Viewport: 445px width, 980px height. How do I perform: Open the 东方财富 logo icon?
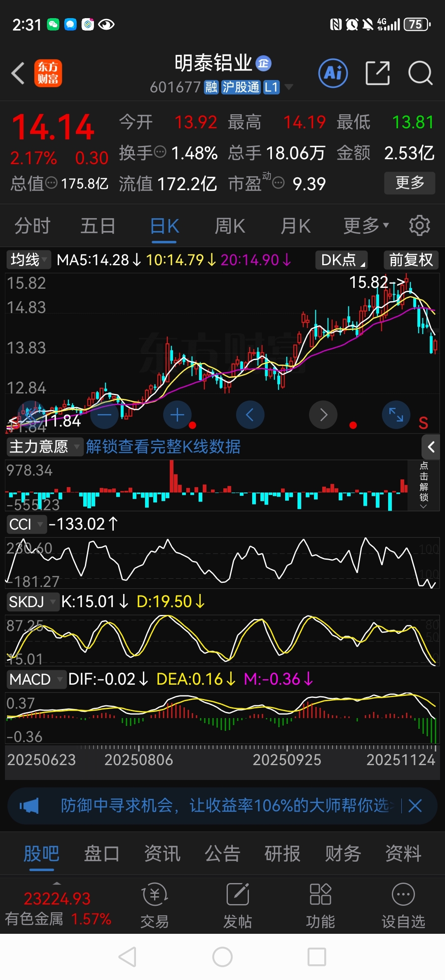48,73
